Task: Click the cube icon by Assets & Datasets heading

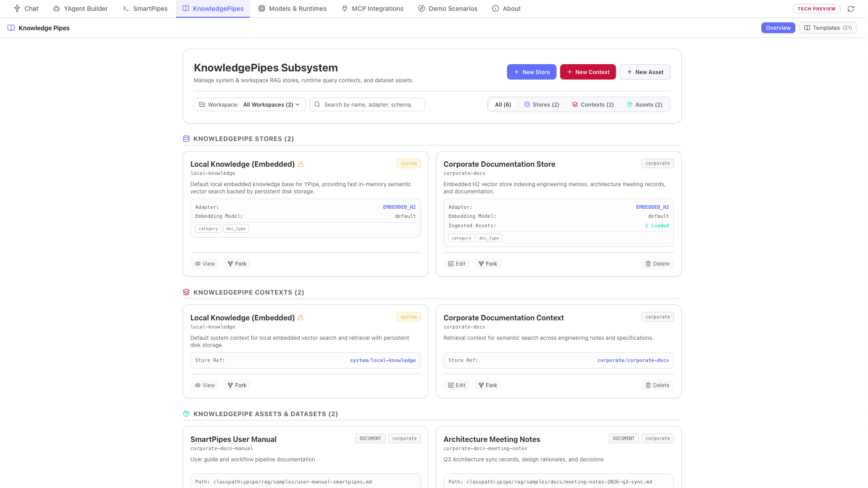Action: click(x=186, y=414)
